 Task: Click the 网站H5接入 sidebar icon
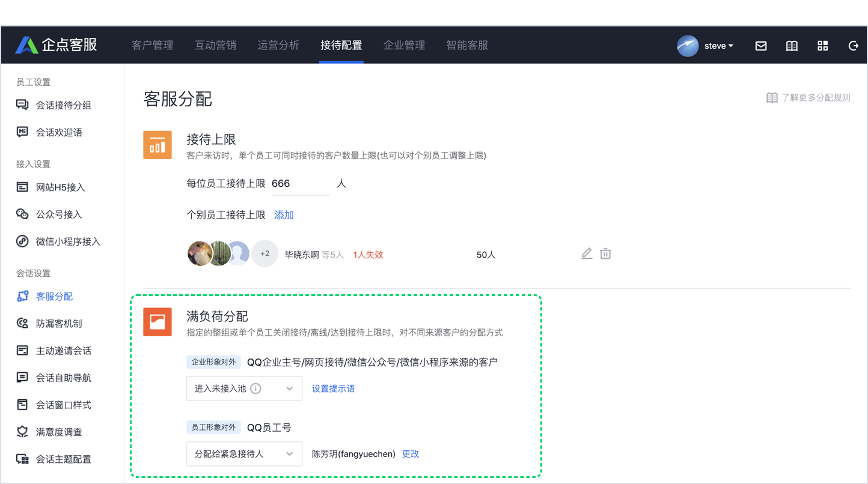(x=22, y=187)
